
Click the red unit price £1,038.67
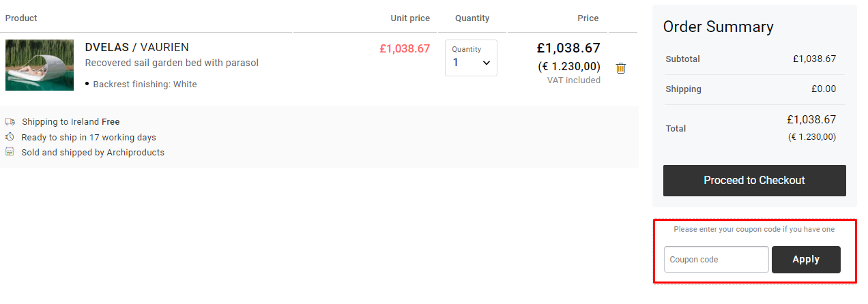[405, 49]
